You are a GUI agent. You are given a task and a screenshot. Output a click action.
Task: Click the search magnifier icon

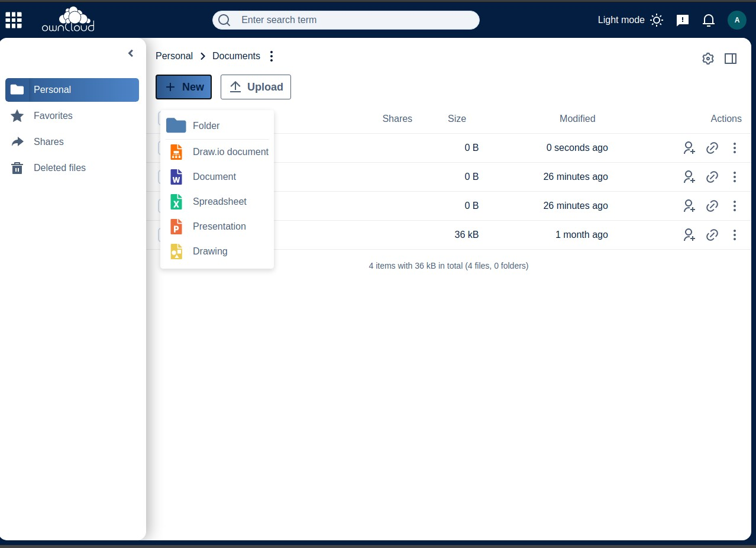pos(224,20)
